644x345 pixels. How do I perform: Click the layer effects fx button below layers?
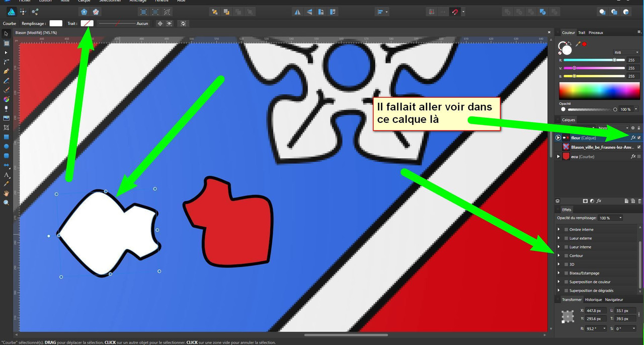599,201
